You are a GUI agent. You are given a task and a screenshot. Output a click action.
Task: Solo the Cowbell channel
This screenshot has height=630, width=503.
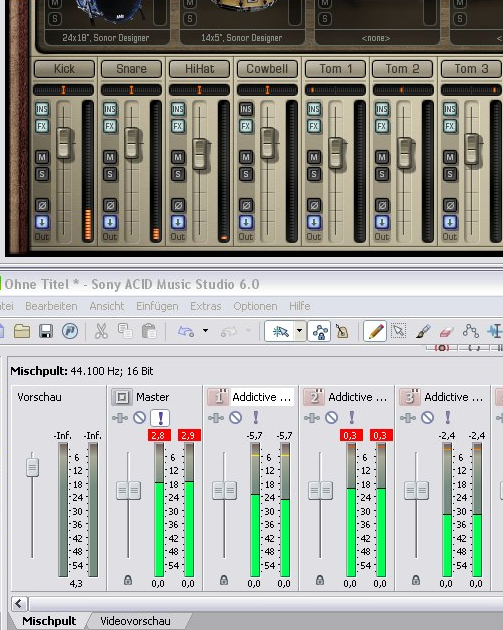(246, 174)
